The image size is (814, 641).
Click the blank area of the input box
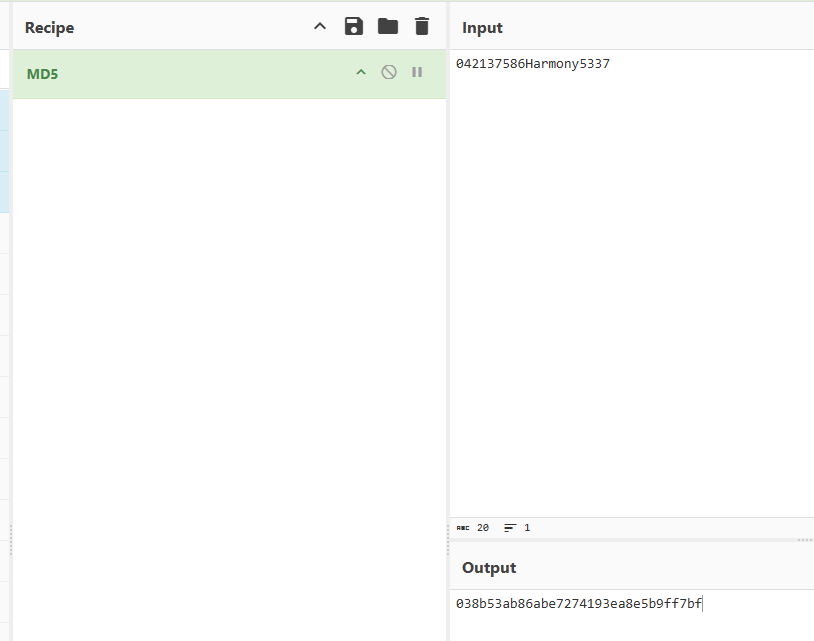click(x=630, y=300)
